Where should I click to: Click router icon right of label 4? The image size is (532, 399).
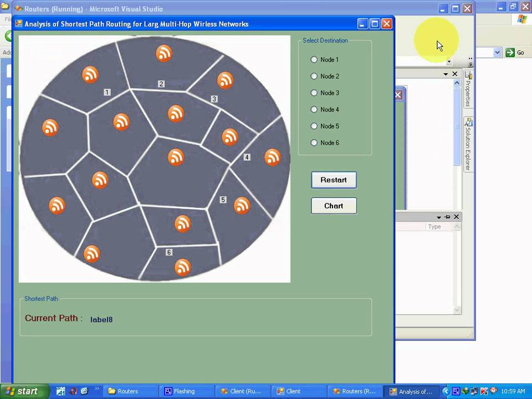(273, 157)
